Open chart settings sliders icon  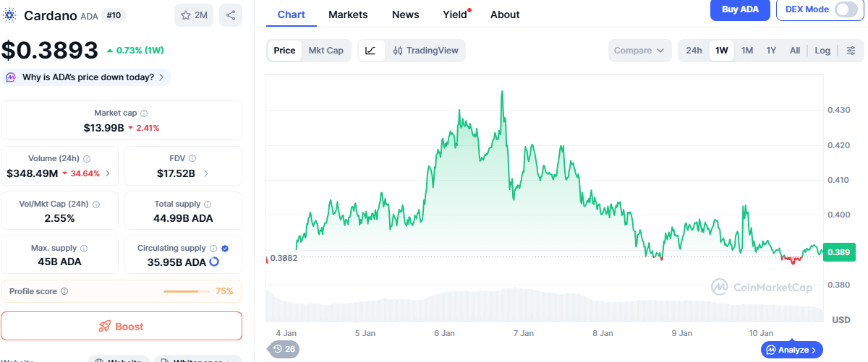tap(851, 51)
